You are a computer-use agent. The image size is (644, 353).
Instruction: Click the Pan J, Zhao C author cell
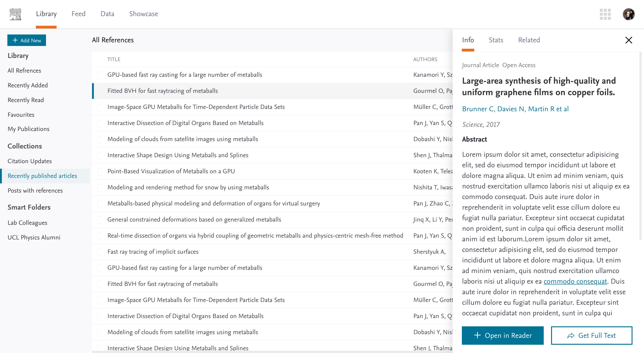pyautogui.click(x=433, y=203)
